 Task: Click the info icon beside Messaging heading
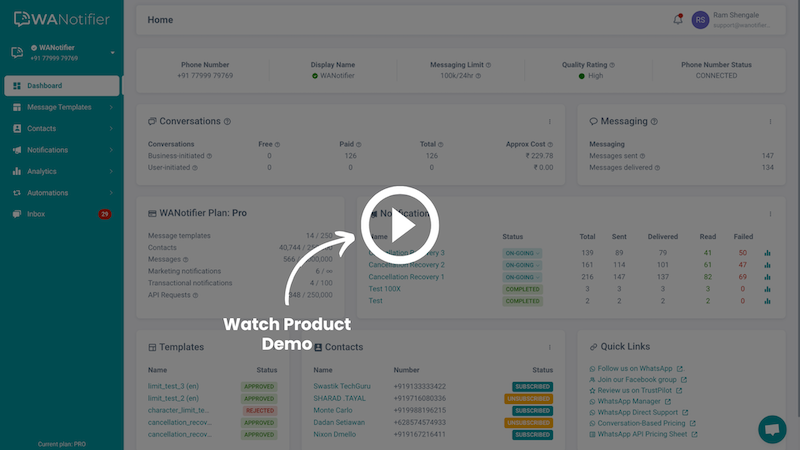655,122
